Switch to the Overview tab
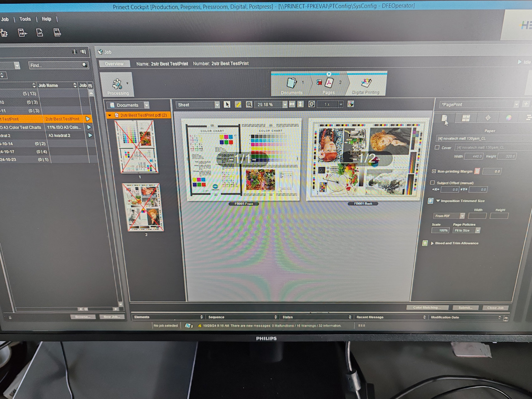The image size is (532, 399). click(x=114, y=64)
